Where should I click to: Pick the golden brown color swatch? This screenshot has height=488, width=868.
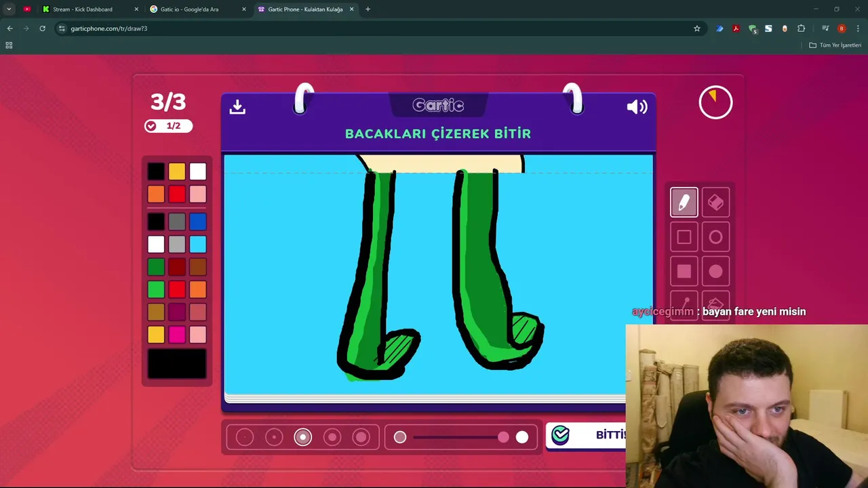(156, 312)
